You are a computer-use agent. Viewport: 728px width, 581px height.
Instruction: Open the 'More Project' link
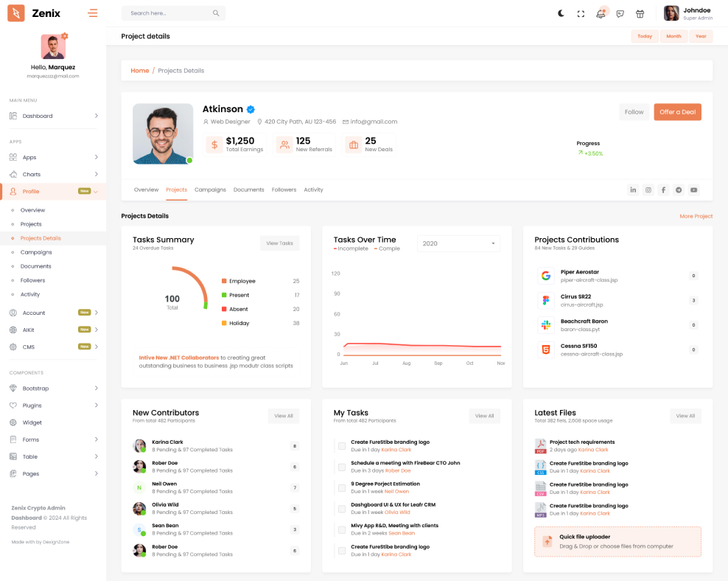click(x=696, y=216)
